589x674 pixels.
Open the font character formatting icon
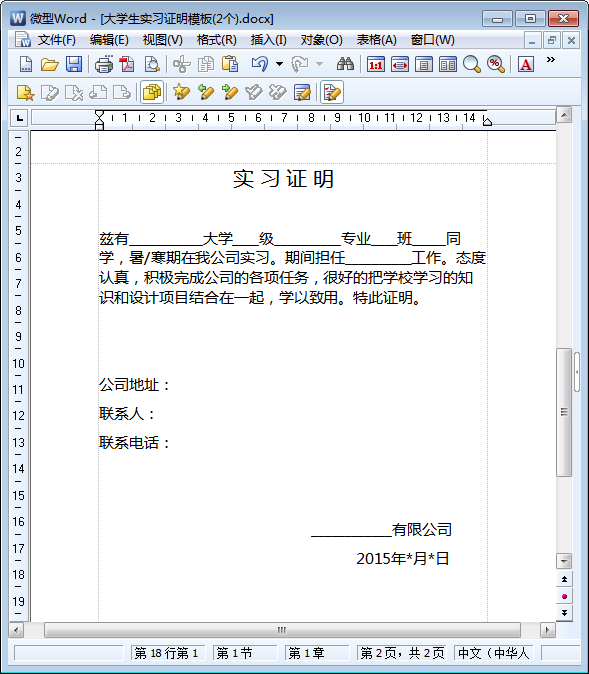point(525,64)
